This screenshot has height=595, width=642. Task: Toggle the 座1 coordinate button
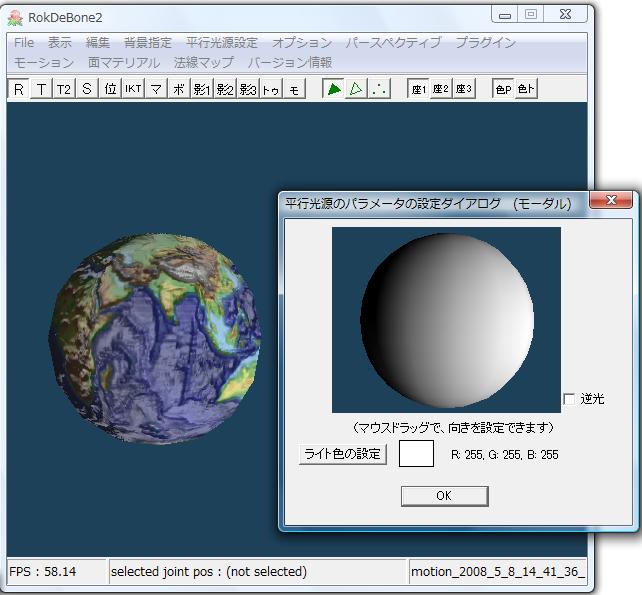click(x=419, y=89)
